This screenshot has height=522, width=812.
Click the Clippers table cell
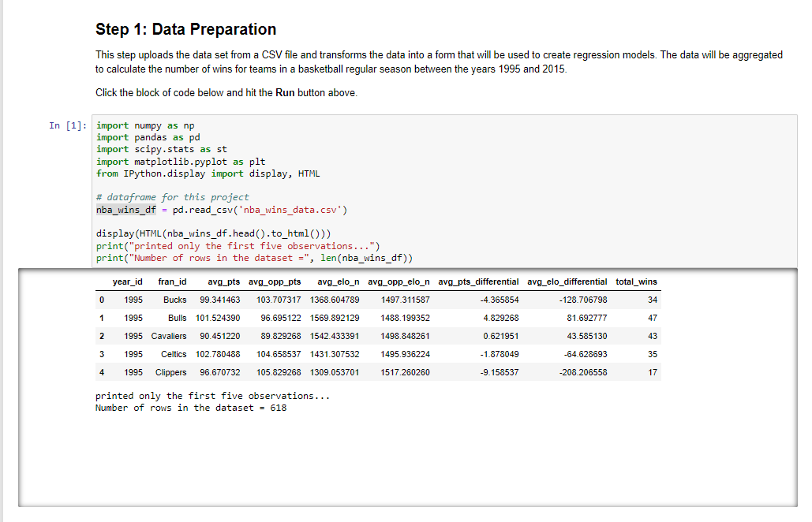tap(171, 372)
